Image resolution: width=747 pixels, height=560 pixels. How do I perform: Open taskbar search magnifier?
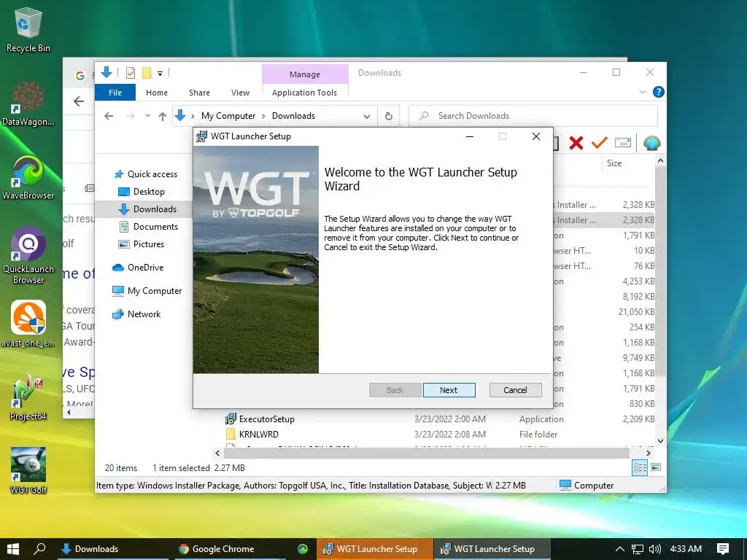[40, 549]
